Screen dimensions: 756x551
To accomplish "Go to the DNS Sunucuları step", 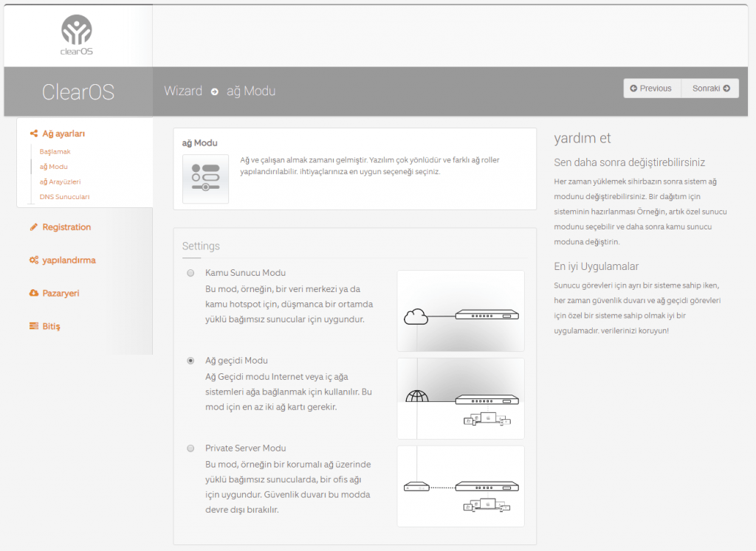I will point(64,197).
